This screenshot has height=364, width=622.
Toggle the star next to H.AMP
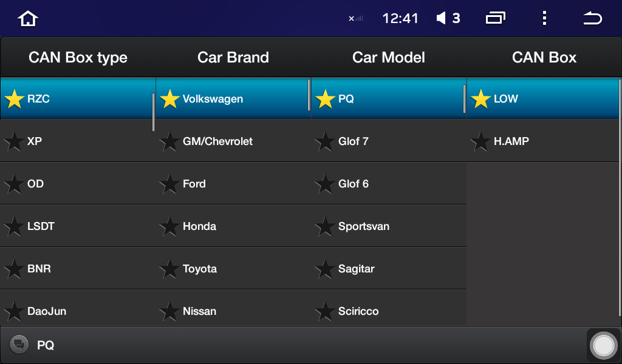pos(480,141)
